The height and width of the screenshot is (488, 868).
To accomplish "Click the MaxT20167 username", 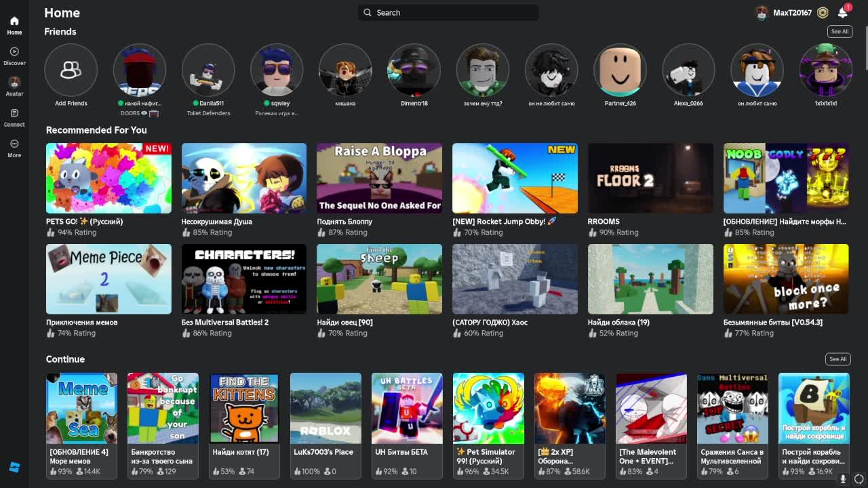I will pyautogui.click(x=792, y=13).
